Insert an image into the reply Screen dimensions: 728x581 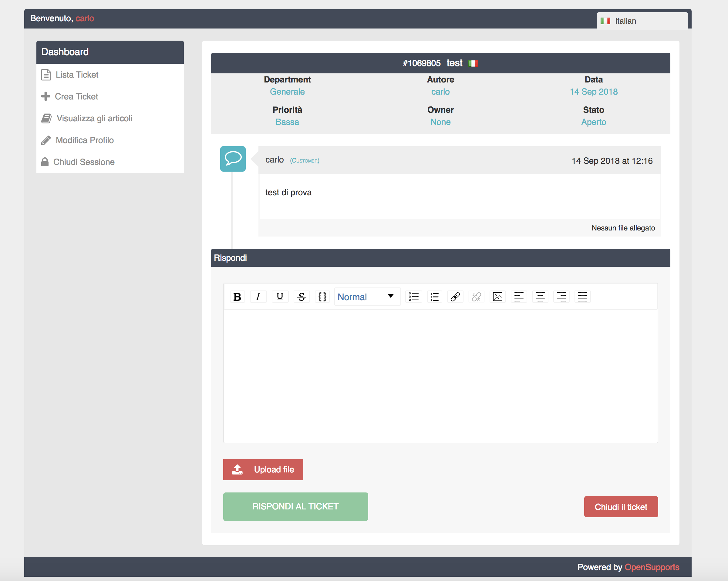tap(497, 296)
